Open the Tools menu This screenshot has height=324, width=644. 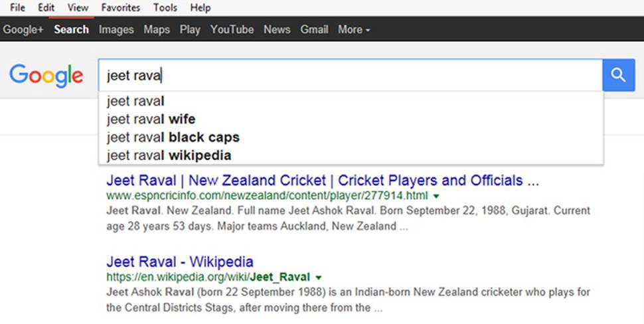coord(165,7)
